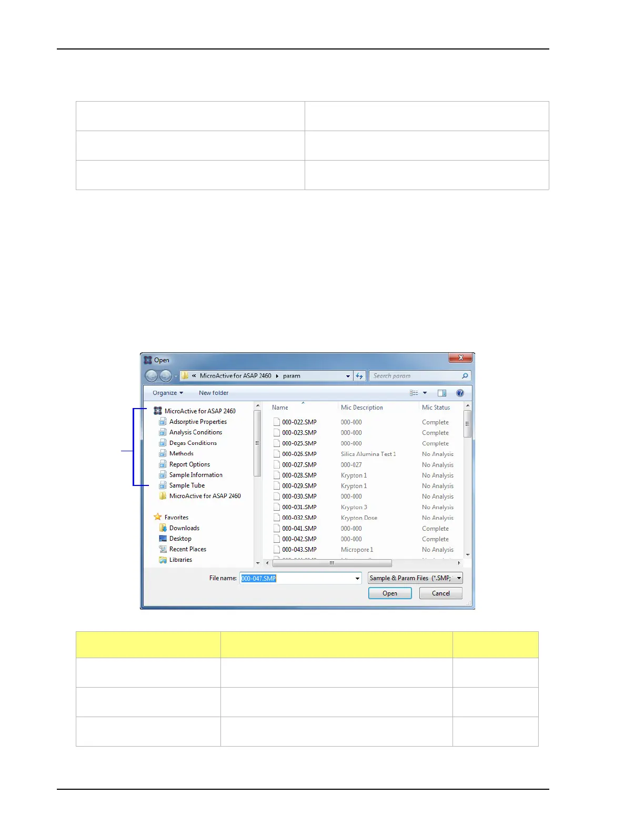Change the view with the view icon
Viewport: 644px width, 834px height.
414,393
